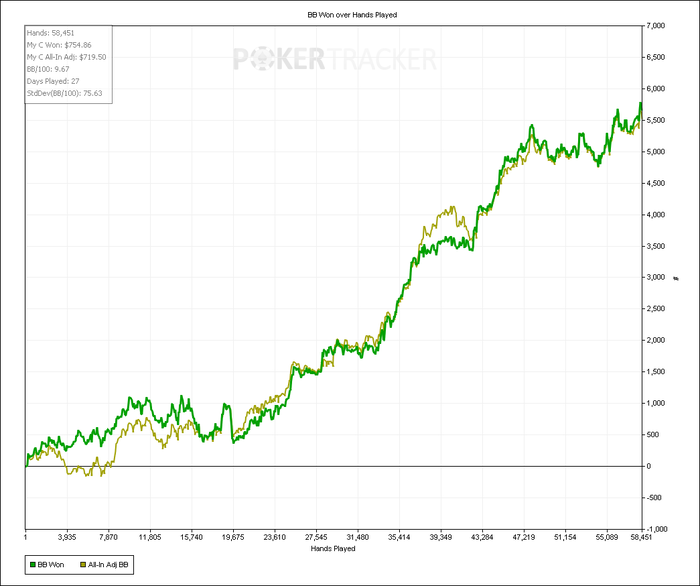Click y-axis label 7,000
The image size is (700, 586).
click(656, 26)
